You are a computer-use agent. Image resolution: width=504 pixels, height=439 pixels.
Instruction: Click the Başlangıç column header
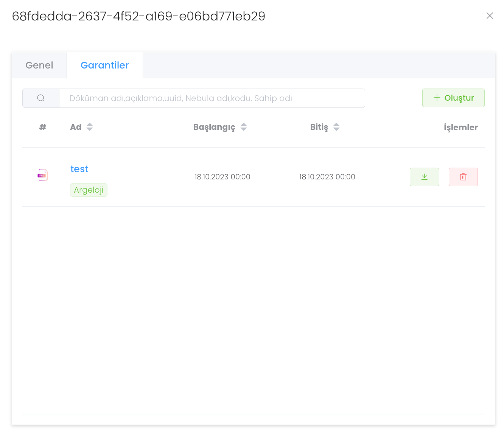tap(214, 127)
